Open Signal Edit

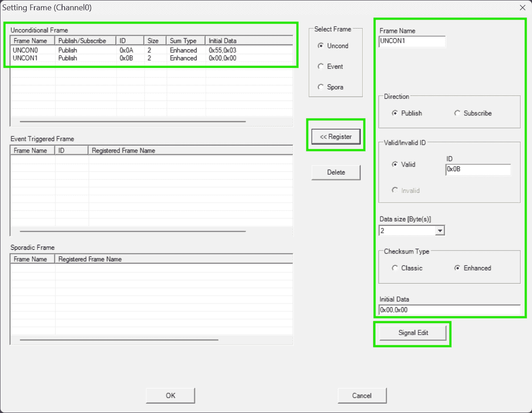point(413,333)
